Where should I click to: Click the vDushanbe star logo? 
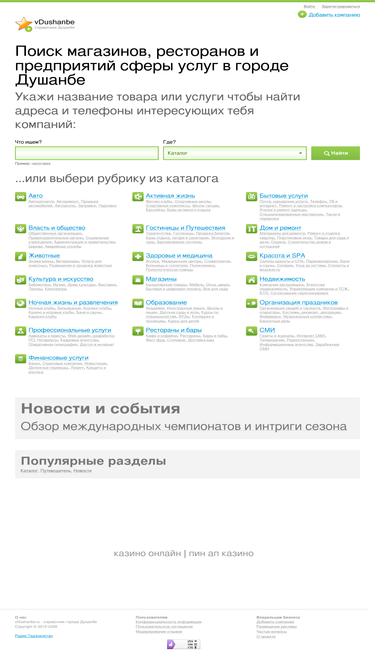pyautogui.click(x=24, y=24)
